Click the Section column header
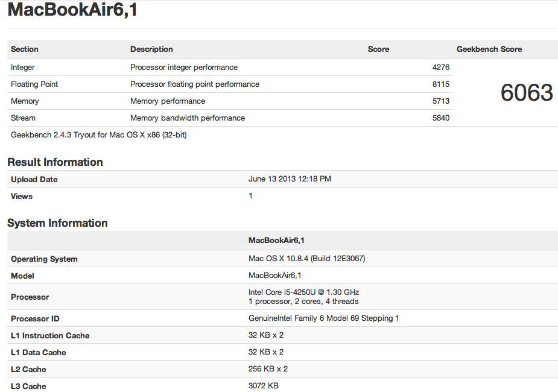The width and height of the screenshot is (558, 392). coord(25,49)
